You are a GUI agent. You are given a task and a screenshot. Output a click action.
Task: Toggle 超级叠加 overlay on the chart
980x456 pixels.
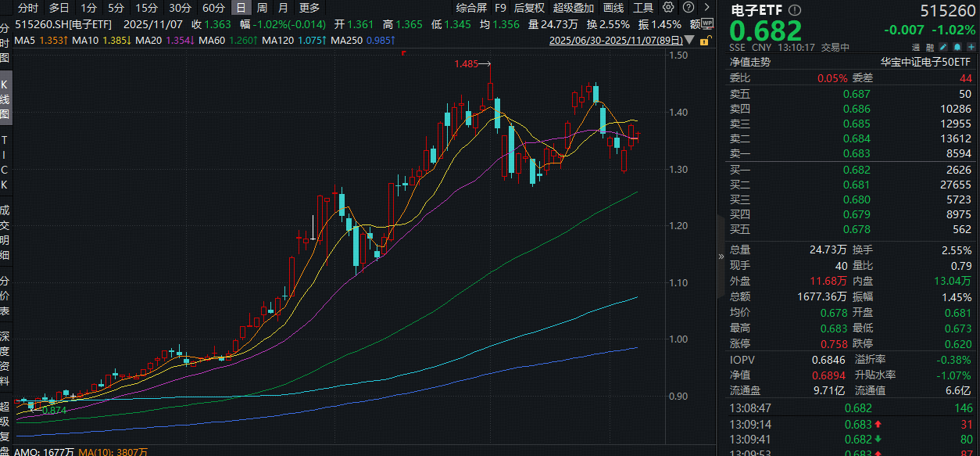click(573, 8)
